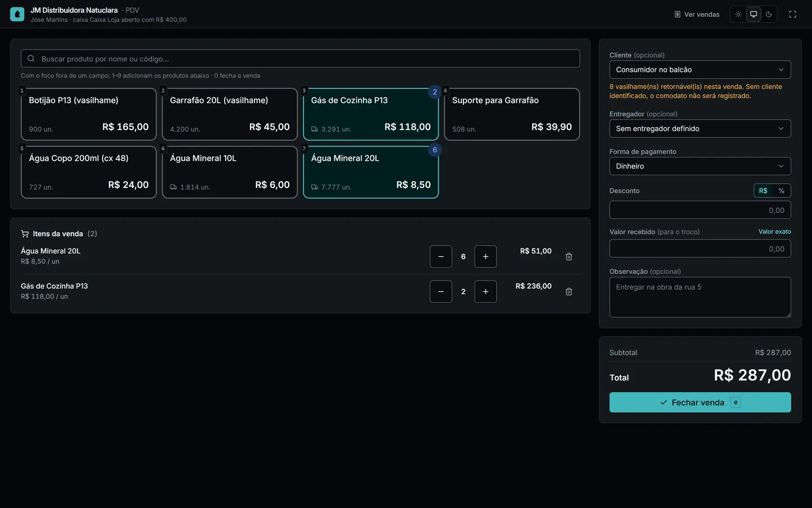The width and height of the screenshot is (812, 508).
Task: Click quantity badge 2 on Gás de Cozinha card
Action: (x=435, y=92)
